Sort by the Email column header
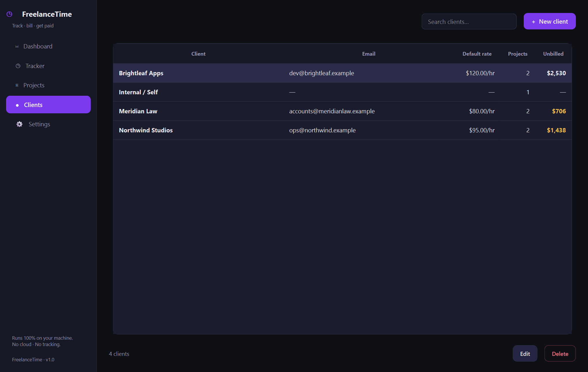The height and width of the screenshot is (372, 588). click(369, 54)
